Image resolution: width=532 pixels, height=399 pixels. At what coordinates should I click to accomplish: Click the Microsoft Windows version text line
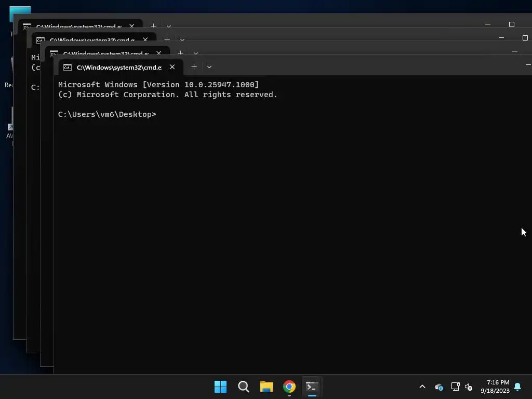(158, 85)
